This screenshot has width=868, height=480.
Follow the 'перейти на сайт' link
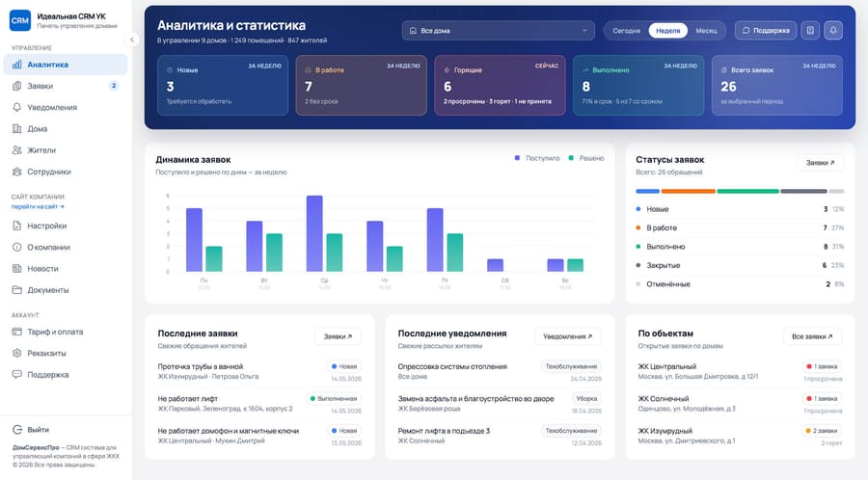[x=38, y=207]
